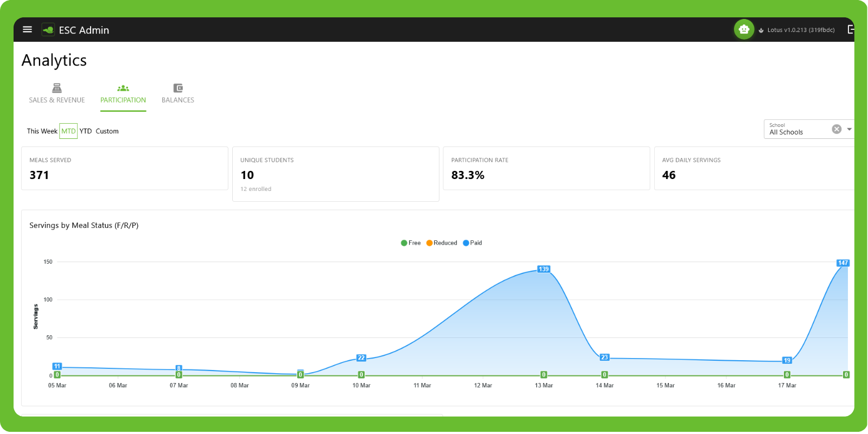
Task: Select the This Week date range
Action: coord(42,131)
